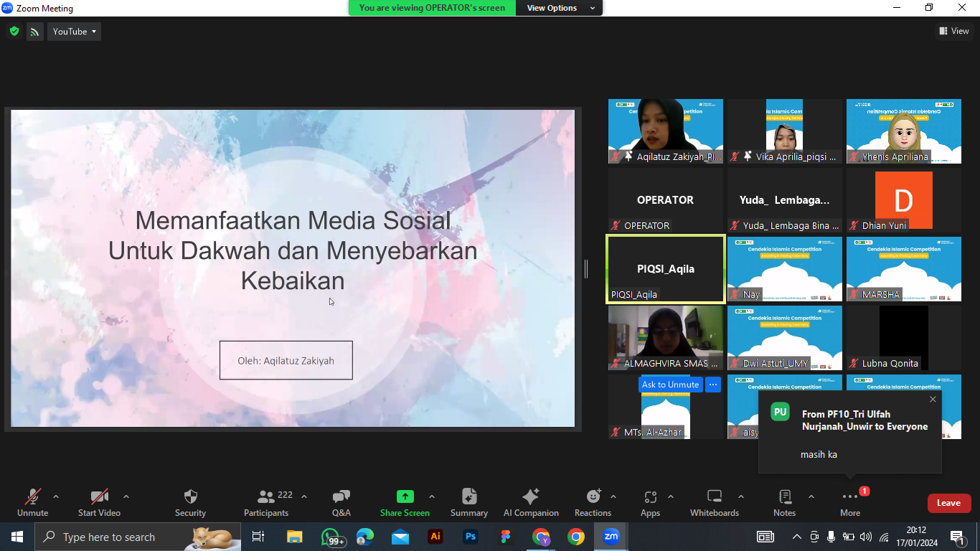Open the Notes tool
The width and height of the screenshot is (980, 551).
coord(784,502)
